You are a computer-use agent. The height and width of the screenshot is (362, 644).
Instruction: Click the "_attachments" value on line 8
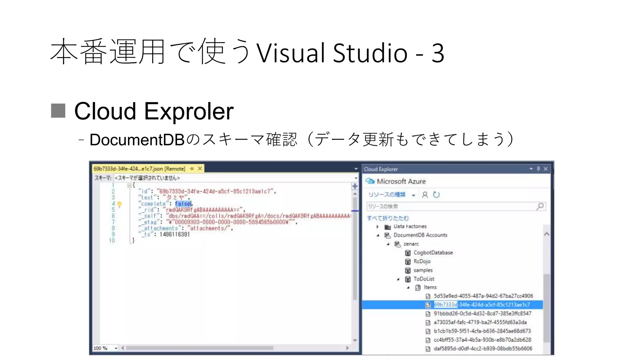click(x=209, y=228)
